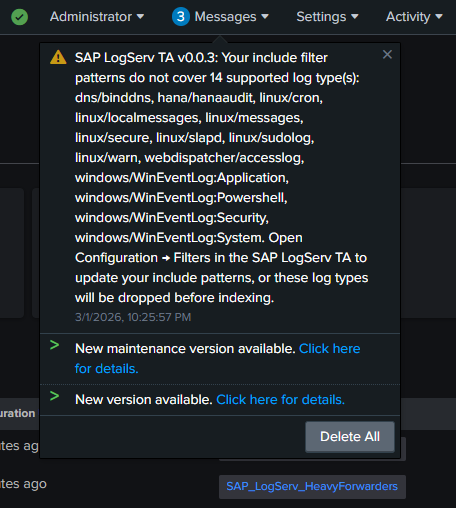Click the blue 3 messages count badge
The image size is (456, 508).
pyautogui.click(x=181, y=17)
